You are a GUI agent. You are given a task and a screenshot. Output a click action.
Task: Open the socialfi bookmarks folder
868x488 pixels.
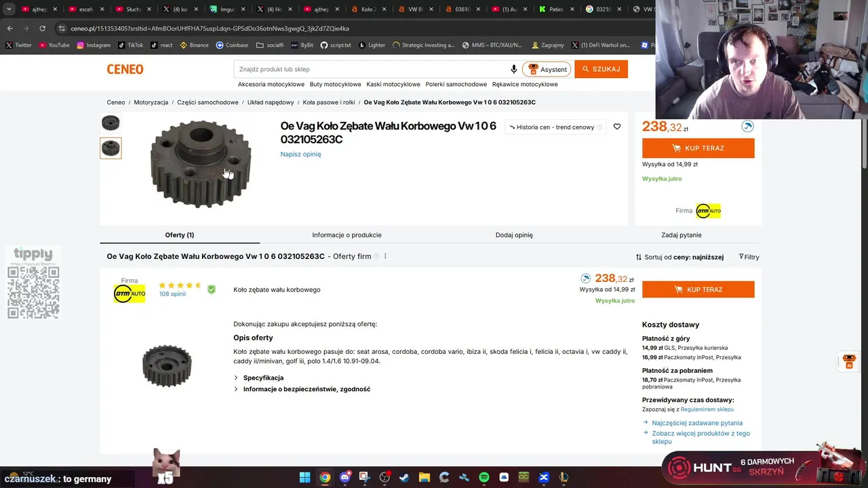[270, 45]
